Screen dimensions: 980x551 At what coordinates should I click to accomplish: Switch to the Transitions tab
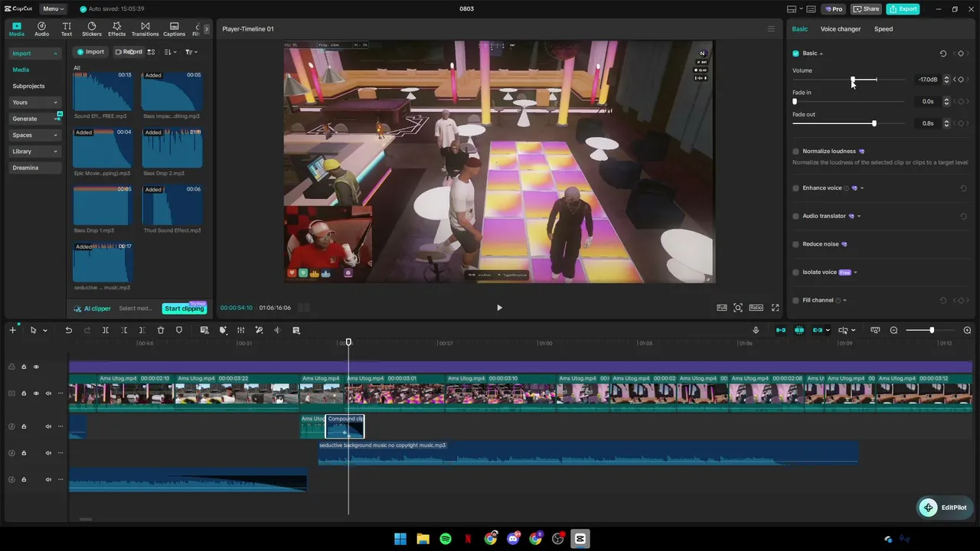point(145,29)
